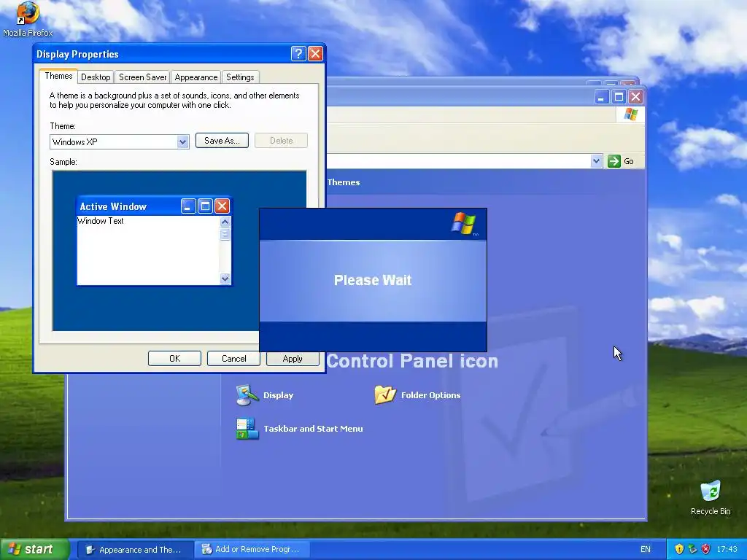Close the sample Active Window preview
This screenshot has width=747, height=560.
click(222, 206)
